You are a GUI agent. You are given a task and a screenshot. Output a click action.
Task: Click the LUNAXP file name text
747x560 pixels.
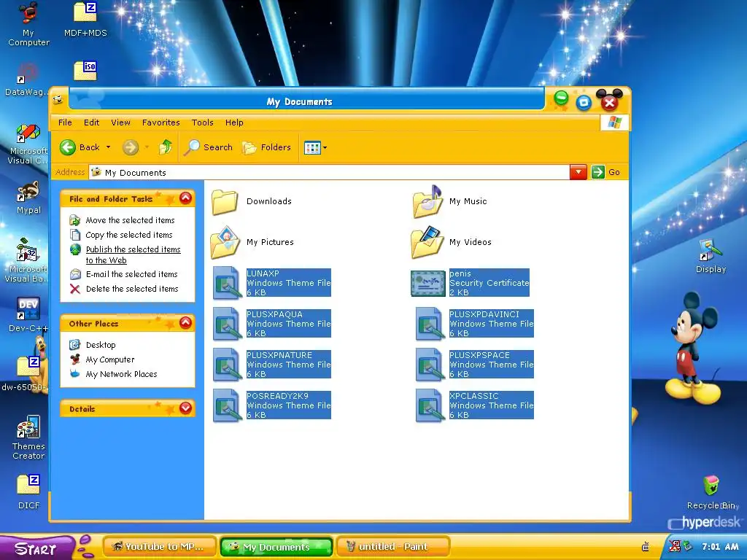263,273
